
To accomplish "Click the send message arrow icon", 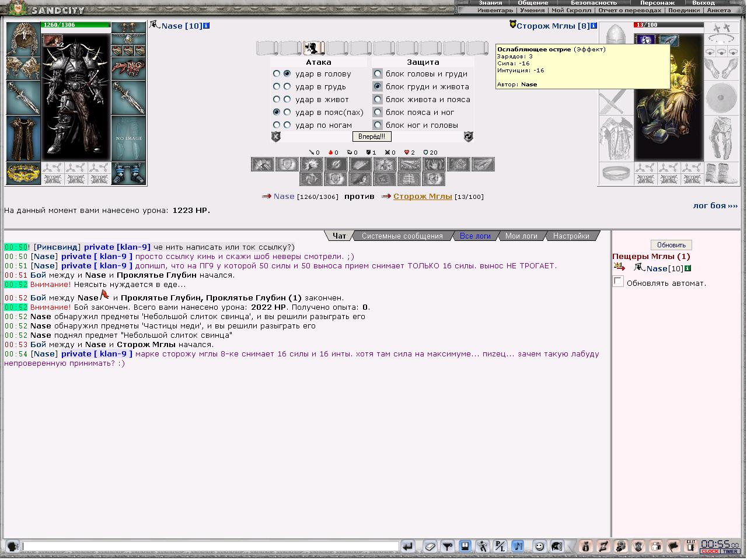I will tap(408, 547).
